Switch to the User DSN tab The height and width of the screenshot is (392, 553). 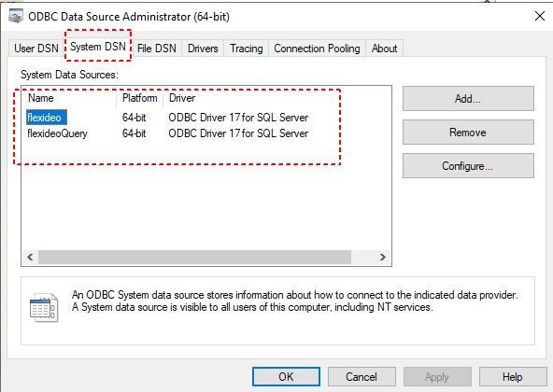36,49
